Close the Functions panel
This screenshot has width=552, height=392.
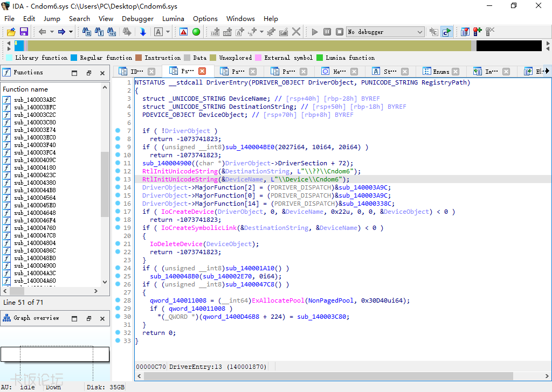pyautogui.click(x=102, y=73)
